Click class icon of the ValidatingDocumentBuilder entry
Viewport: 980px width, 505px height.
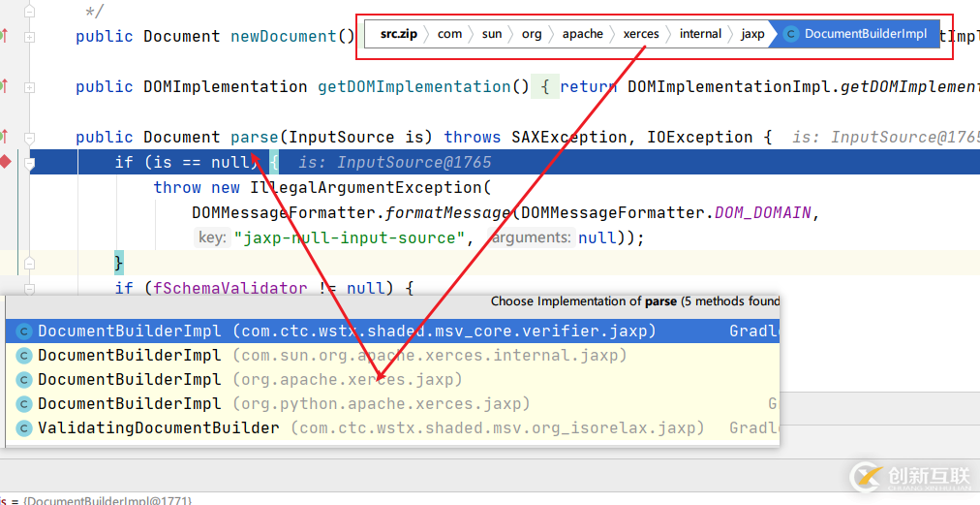pyautogui.click(x=24, y=428)
